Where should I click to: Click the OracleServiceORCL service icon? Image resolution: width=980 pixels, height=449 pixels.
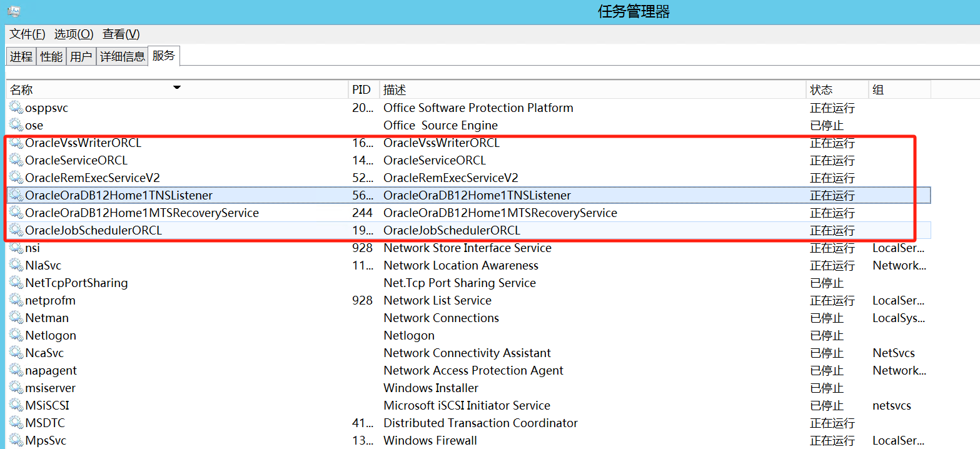[16, 160]
